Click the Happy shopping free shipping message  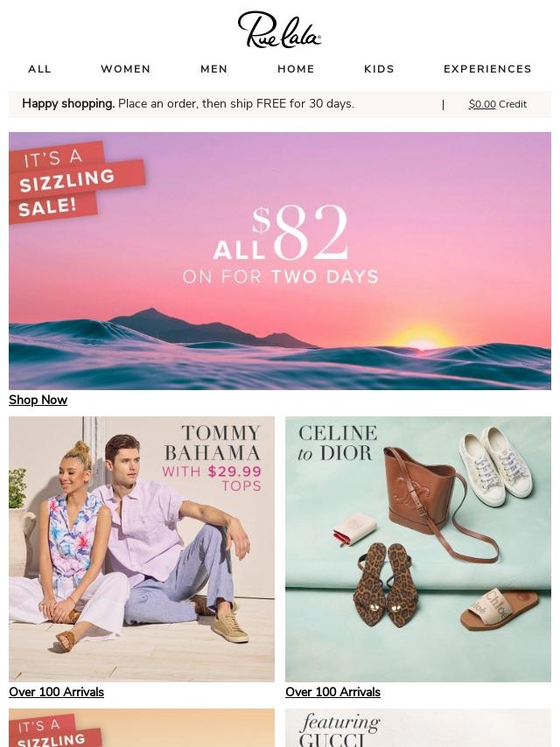(188, 103)
